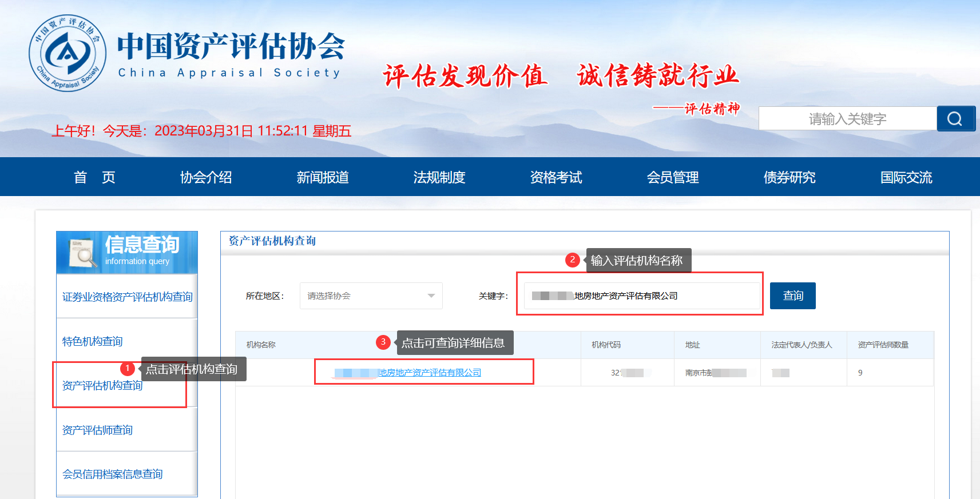980x499 pixels.
Task: Click the institution code cell starting 32
Action: click(x=627, y=373)
